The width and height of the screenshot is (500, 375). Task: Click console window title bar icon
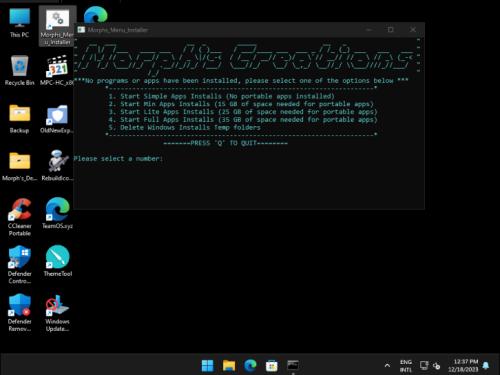[x=81, y=30]
